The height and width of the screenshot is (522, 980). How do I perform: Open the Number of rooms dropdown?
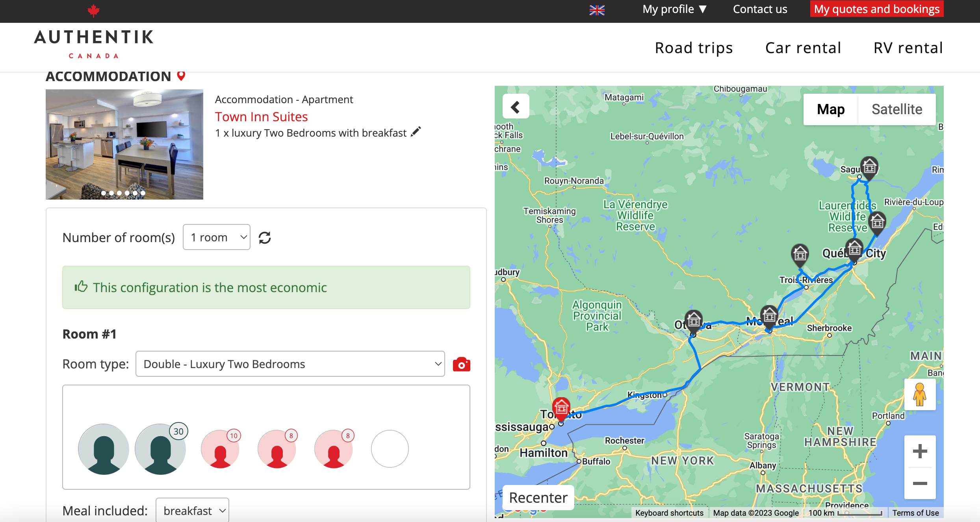pos(217,237)
